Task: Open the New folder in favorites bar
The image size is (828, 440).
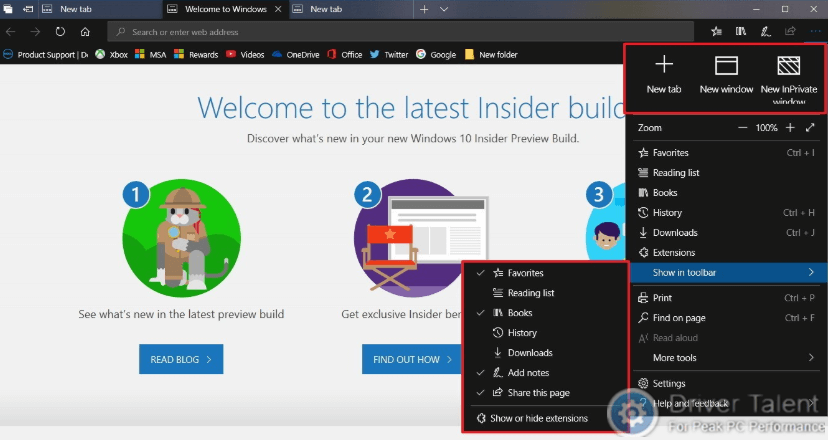Action: click(491, 54)
